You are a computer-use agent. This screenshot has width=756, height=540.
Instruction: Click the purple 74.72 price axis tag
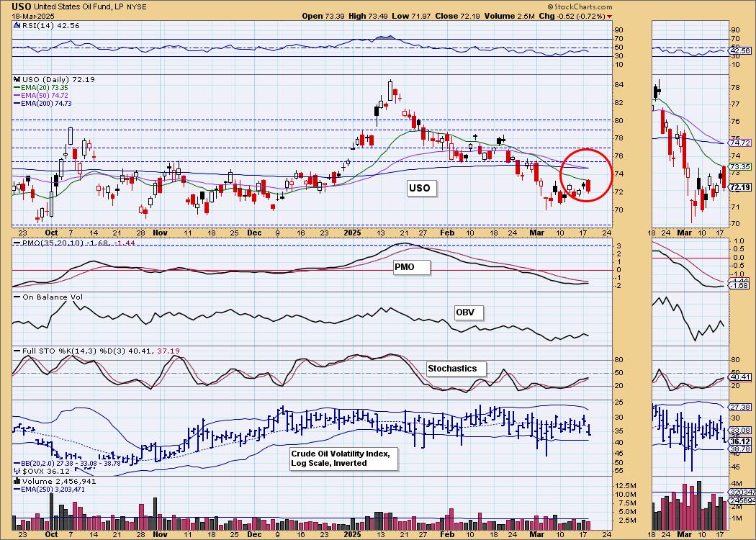tap(741, 143)
